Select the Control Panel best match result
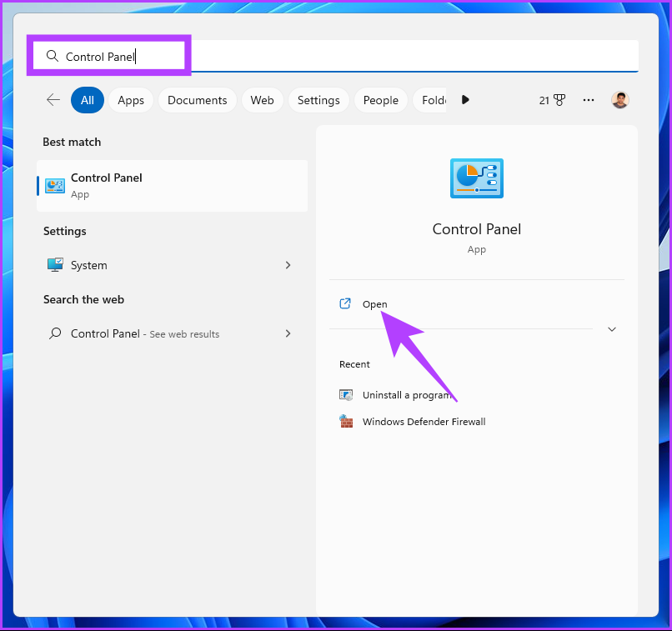Viewport: 672px width, 631px height. [172, 185]
